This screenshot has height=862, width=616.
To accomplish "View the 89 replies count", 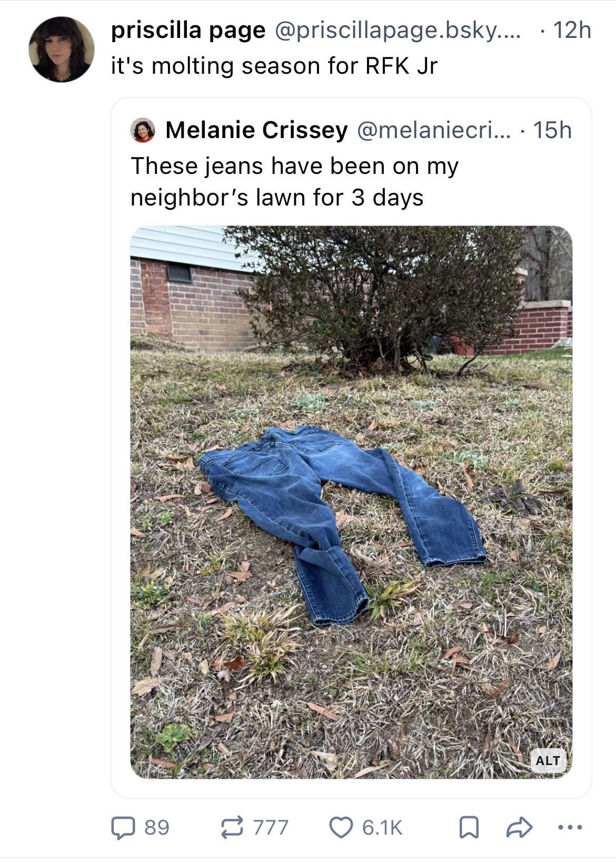I will (x=157, y=827).
